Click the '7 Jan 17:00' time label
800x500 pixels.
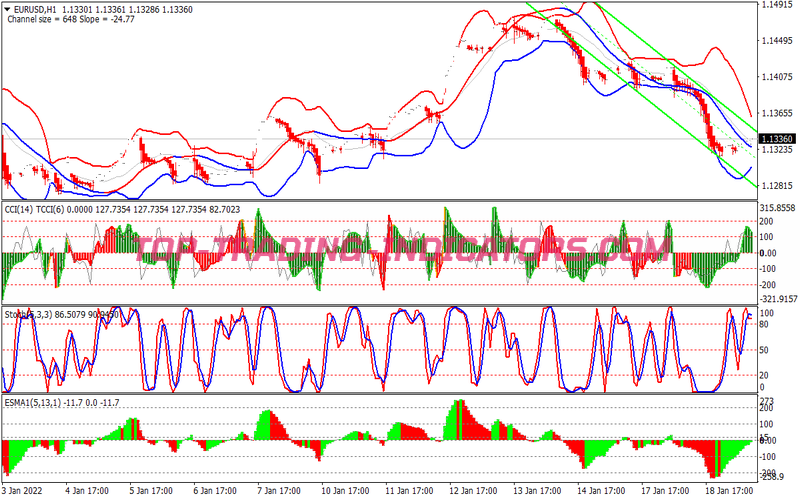coord(279,491)
